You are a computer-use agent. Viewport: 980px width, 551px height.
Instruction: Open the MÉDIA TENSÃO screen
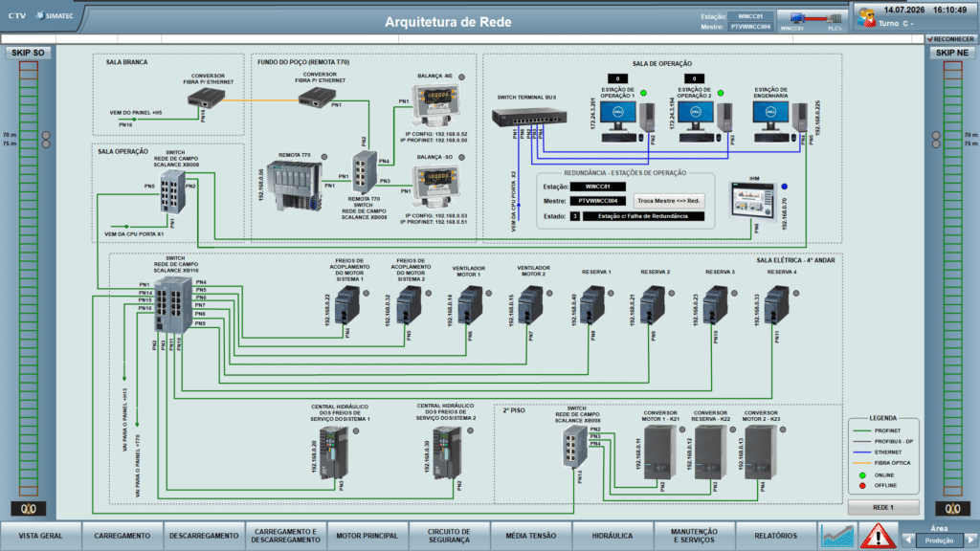click(x=530, y=536)
